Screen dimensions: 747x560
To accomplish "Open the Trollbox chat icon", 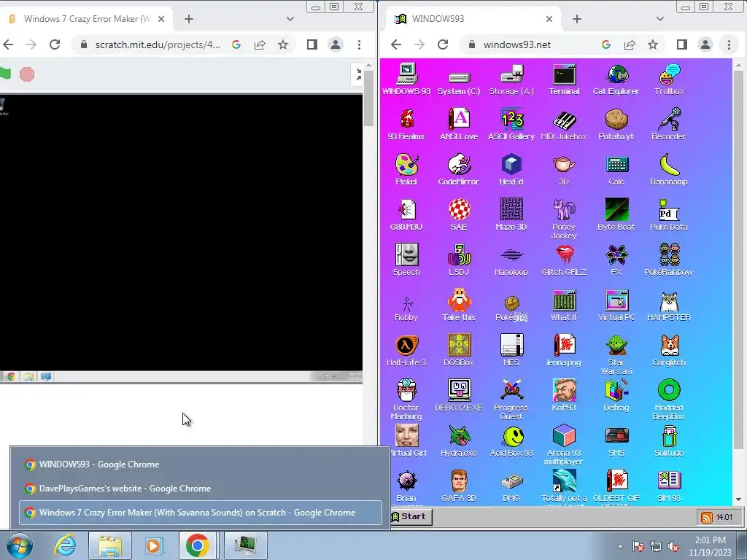I will tap(669, 79).
